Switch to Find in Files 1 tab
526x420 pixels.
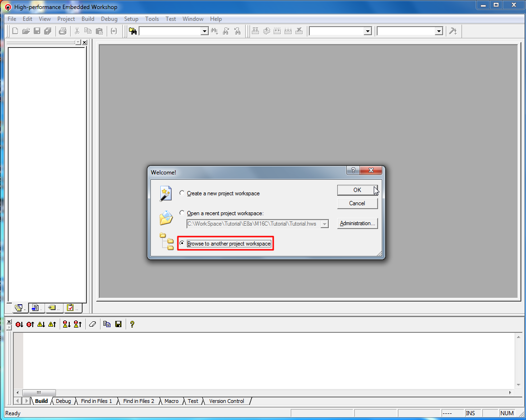(97, 401)
